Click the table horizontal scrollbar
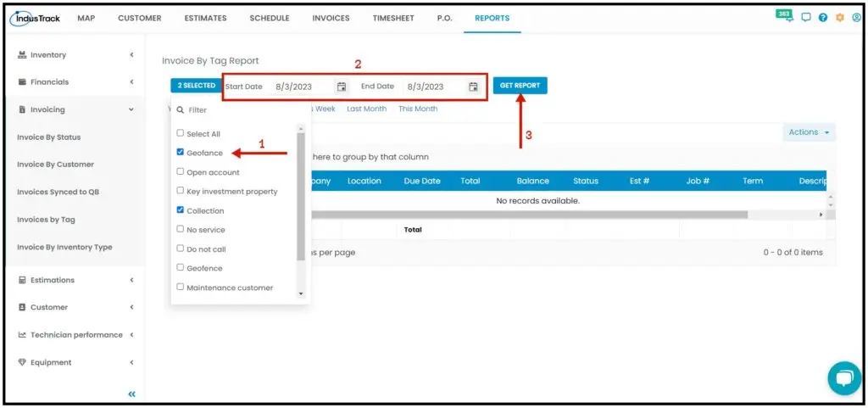The width and height of the screenshot is (868, 408). (x=528, y=215)
